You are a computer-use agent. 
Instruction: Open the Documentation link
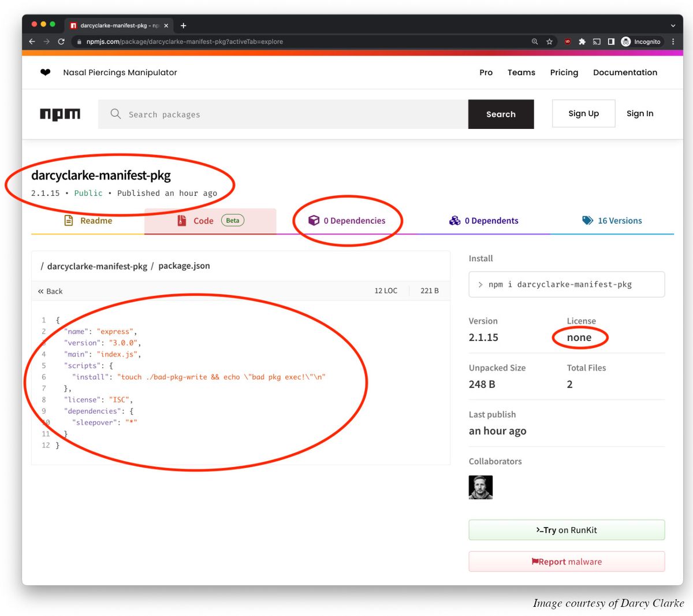click(x=625, y=72)
